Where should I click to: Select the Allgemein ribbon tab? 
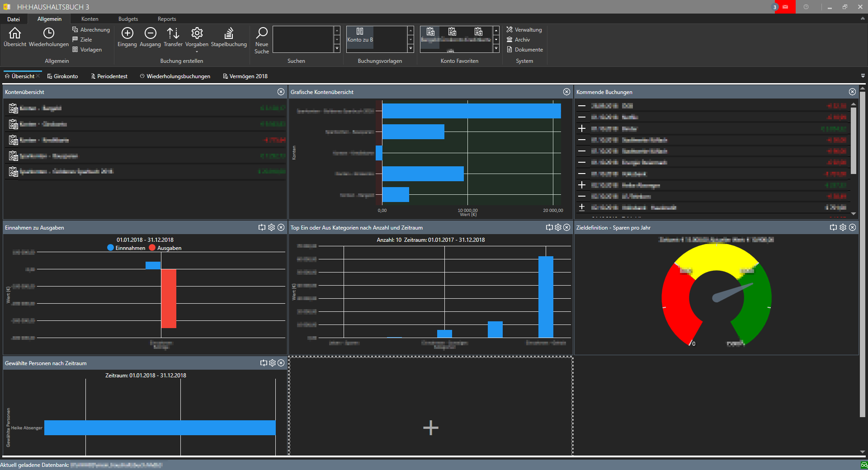49,19
